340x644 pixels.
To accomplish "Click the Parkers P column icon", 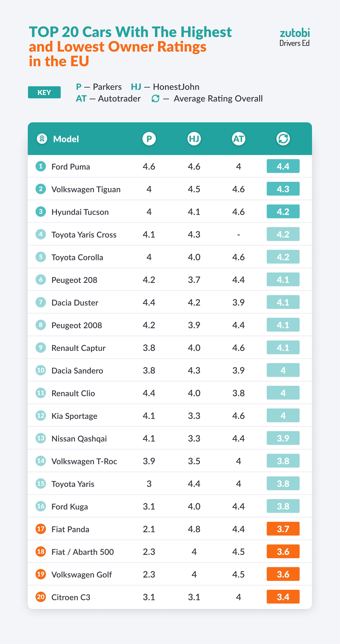I will pos(149,138).
